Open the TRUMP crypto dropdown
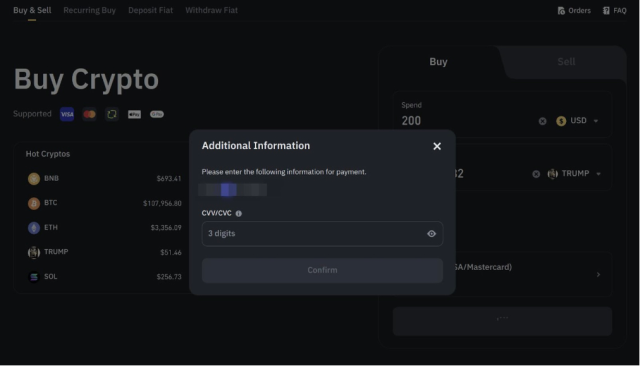 tap(574, 174)
